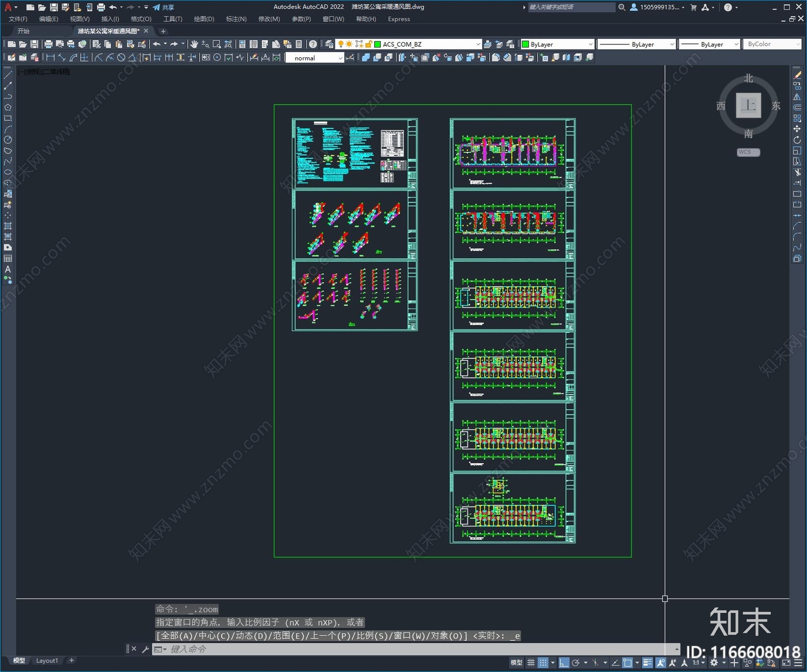Toggle Polar tracking in status bar

575,662
